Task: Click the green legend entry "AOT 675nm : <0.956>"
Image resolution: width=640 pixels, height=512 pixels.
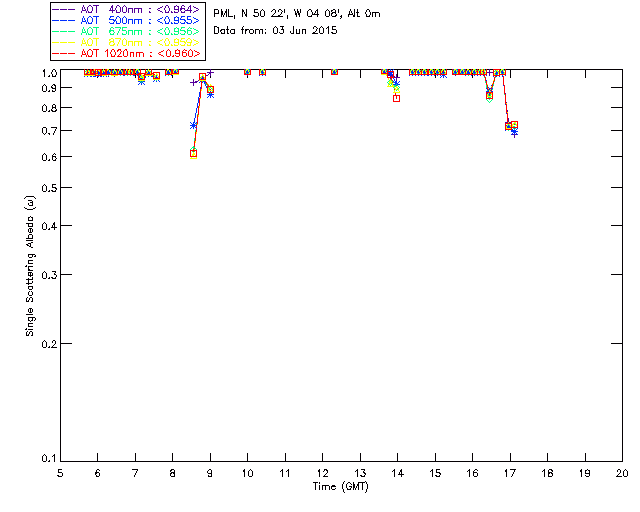Action: tap(127, 31)
